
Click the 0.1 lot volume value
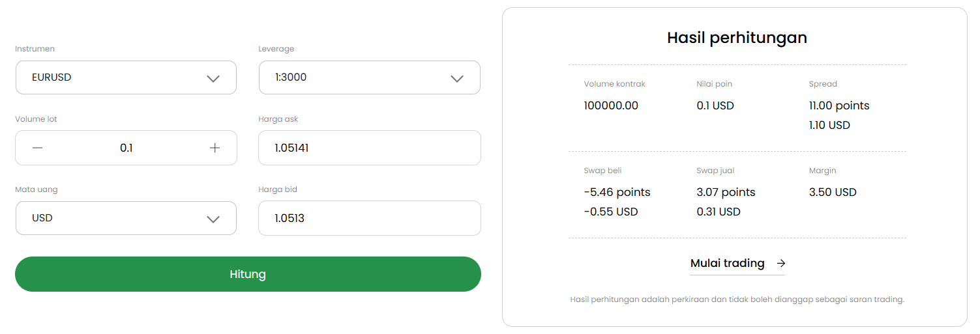[126, 148]
